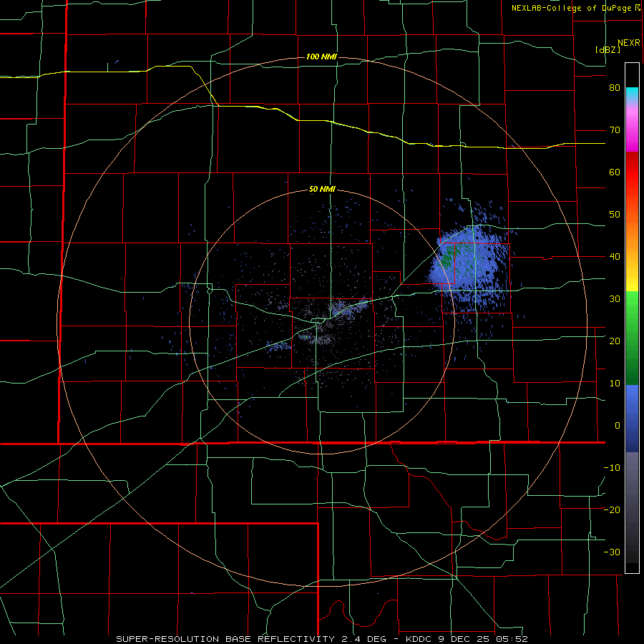This screenshot has height=644, width=644.
Task: Click the -20 value on the dBZ scale
Action: (612, 509)
